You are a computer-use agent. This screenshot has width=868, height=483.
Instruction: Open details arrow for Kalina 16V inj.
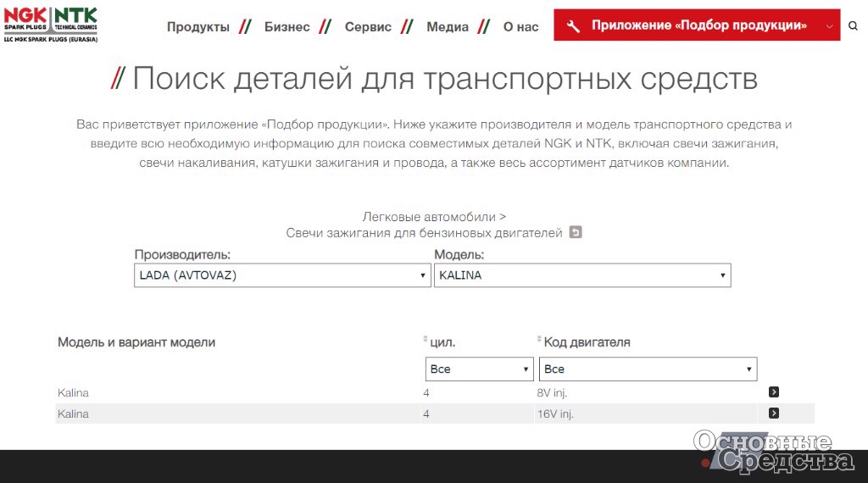pos(774,414)
